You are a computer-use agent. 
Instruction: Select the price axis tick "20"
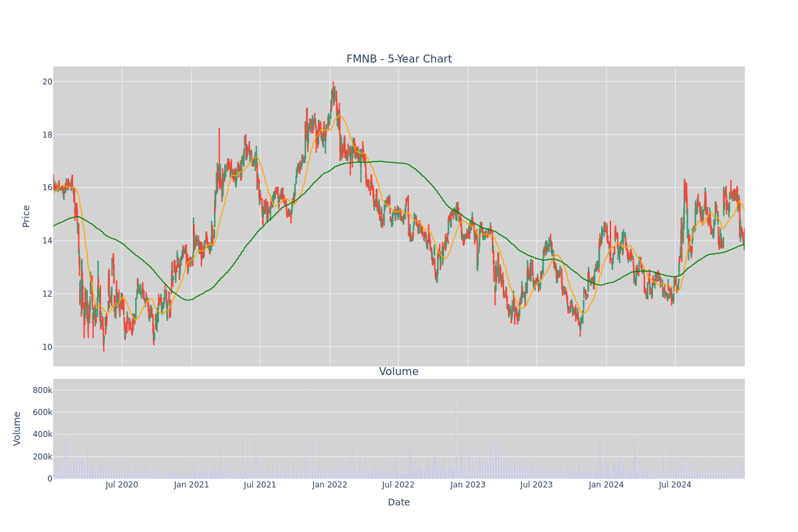coord(47,82)
